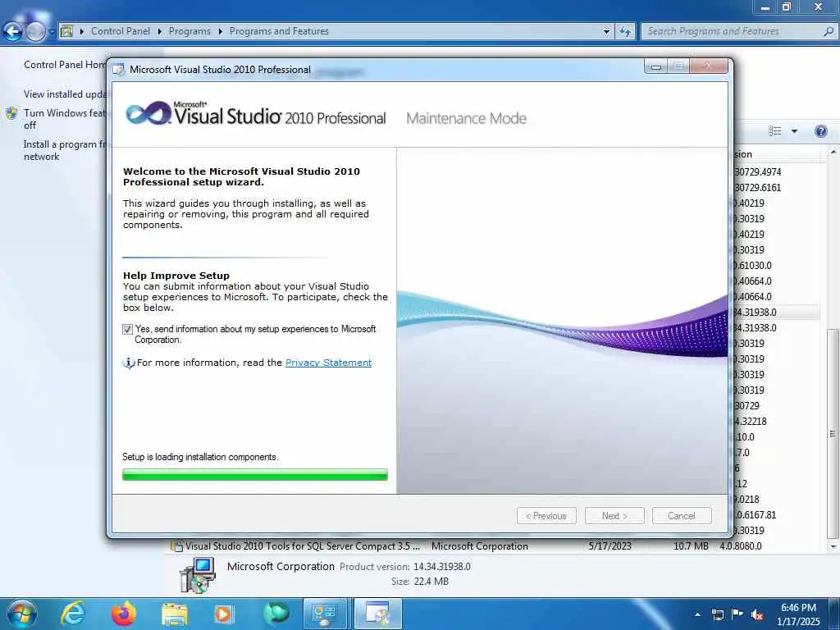Toggle the send setup experiences checkbox
The image size is (840, 630).
(x=127, y=330)
